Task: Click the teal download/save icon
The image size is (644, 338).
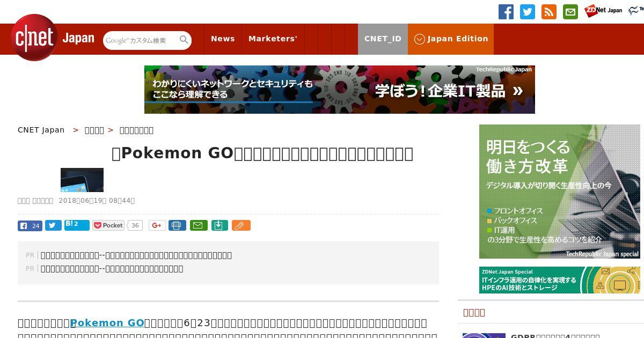Action: [x=219, y=225]
